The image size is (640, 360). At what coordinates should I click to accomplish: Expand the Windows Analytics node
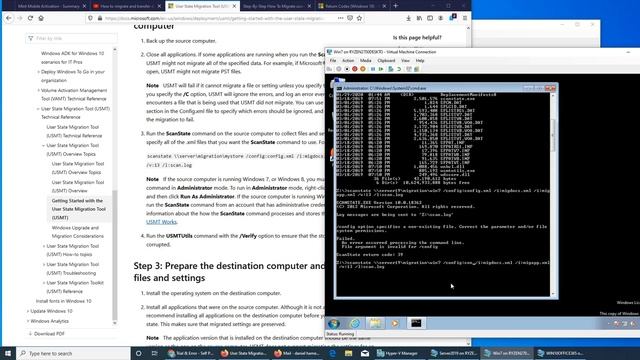tap(28, 321)
